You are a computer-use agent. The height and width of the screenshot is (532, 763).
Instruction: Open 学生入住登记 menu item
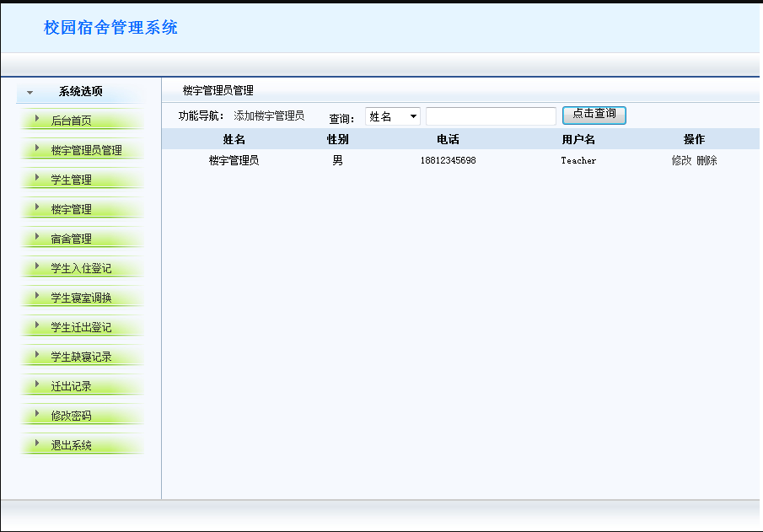click(81, 268)
